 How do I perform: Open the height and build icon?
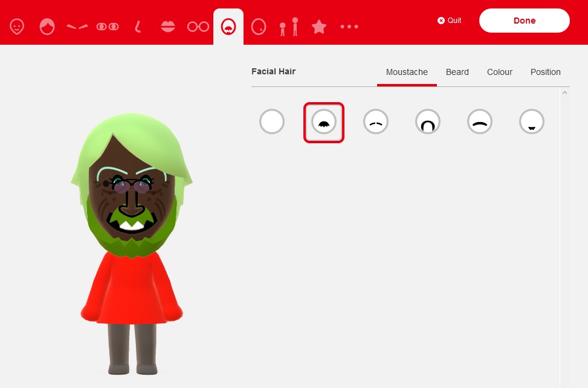[x=289, y=27]
